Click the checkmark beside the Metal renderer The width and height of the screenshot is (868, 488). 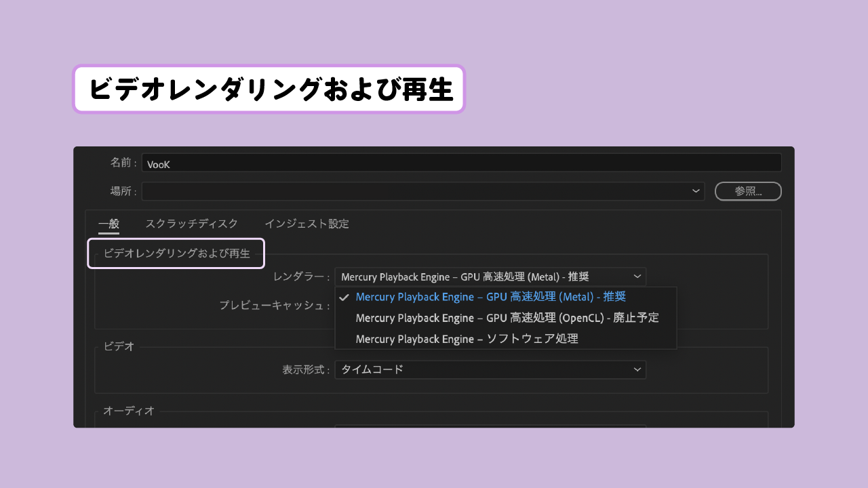pyautogui.click(x=344, y=297)
